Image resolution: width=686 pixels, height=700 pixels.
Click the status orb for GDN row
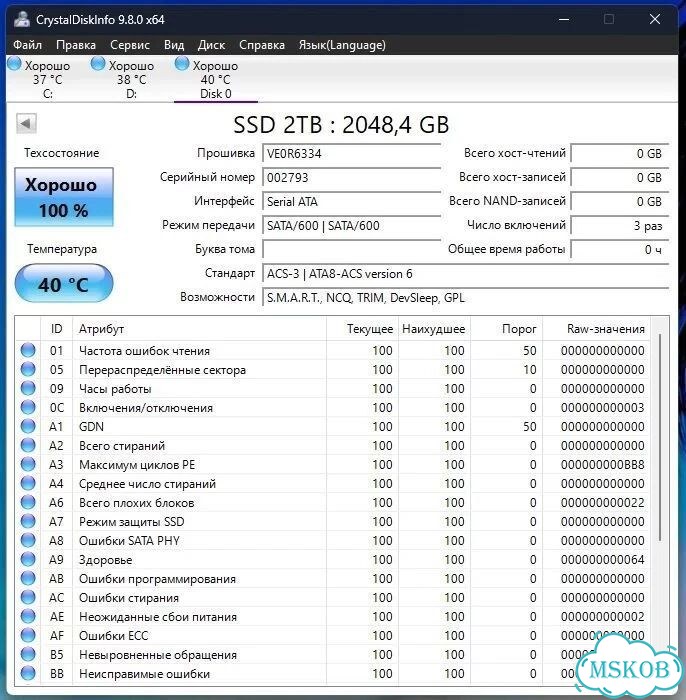28,426
